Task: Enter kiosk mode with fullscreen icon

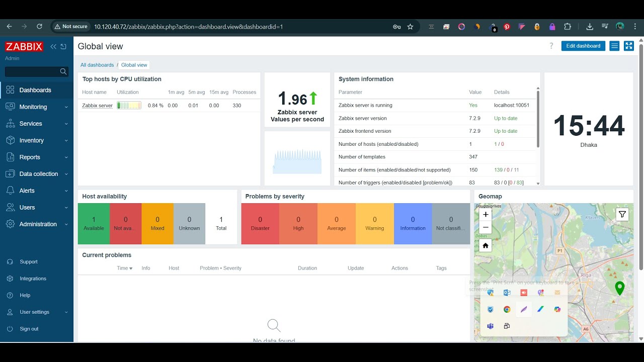Action: click(x=628, y=46)
